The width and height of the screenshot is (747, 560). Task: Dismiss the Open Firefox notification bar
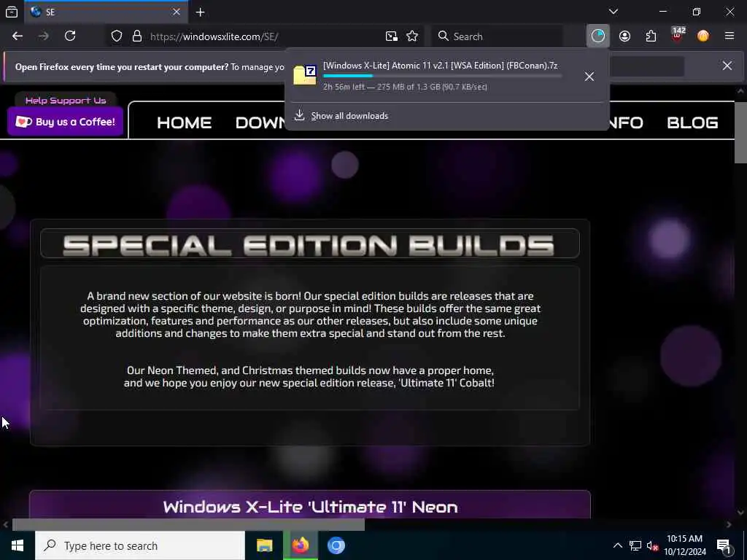(727, 66)
